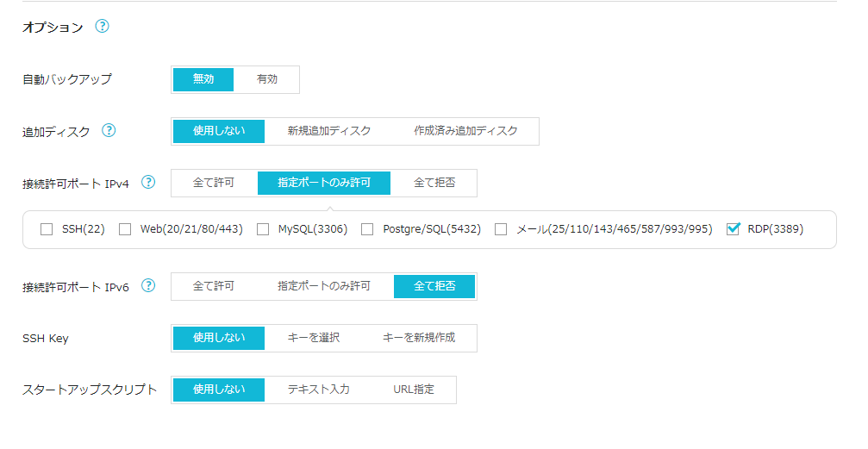Choose キーを新規作成 for SSH Key
The width and height of the screenshot is (868, 449).
click(x=419, y=338)
